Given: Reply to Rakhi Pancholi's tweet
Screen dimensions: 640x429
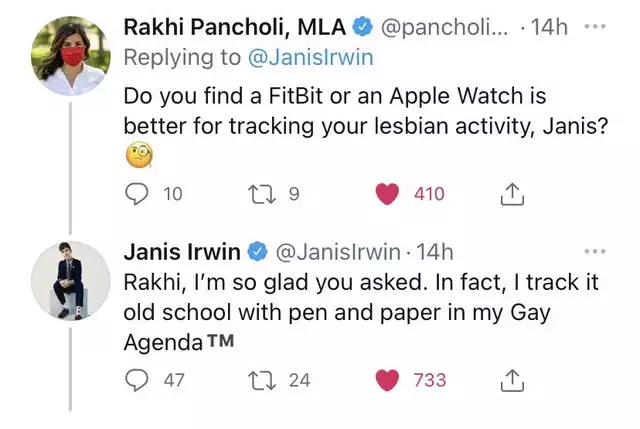Looking at the screenshot, I should coord(136,195).
